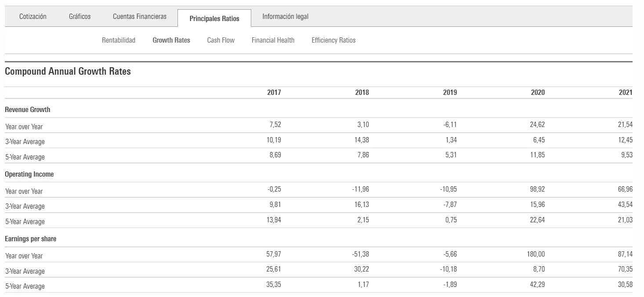Select the Principales Ratios tab
644x297 pixels.
[x=214, y=18]
